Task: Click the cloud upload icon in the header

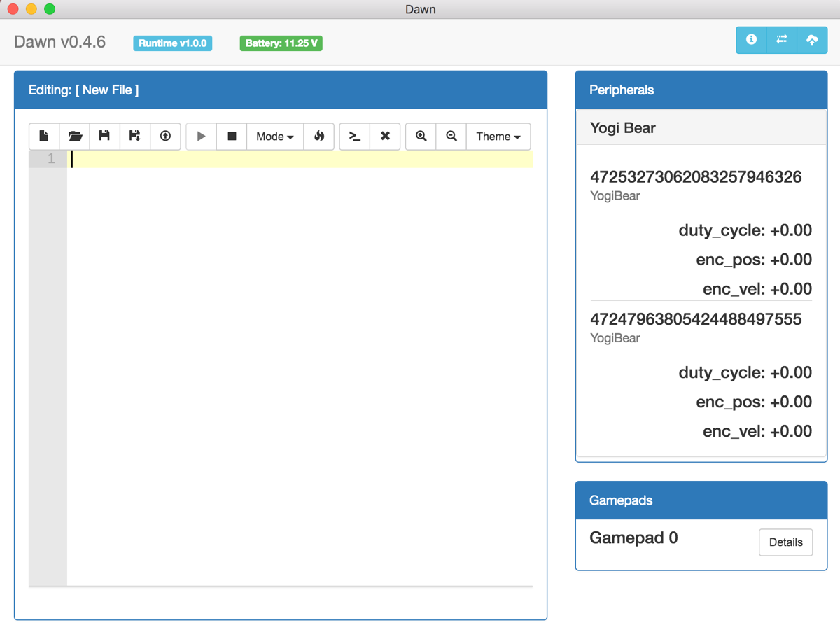Action: pos(812,40)
